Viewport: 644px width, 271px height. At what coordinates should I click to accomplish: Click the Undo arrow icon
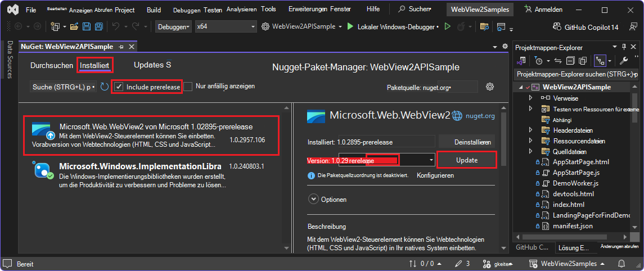tap(116, 26)
